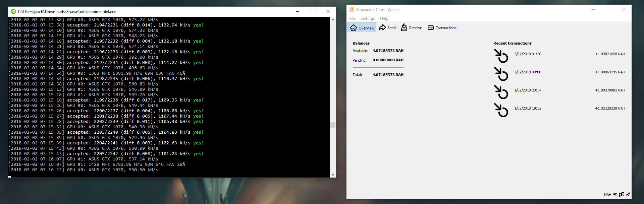Click the transaction date 1/02/2018 20:54
The width and height of the screenshot is (644, 204).
[528, 90]
